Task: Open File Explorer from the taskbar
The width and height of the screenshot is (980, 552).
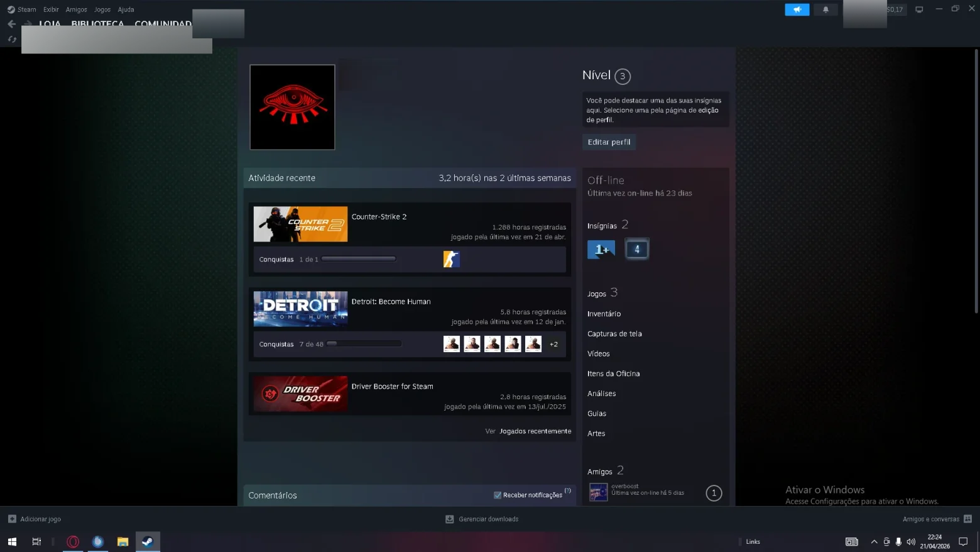Action: click(122, 541)
